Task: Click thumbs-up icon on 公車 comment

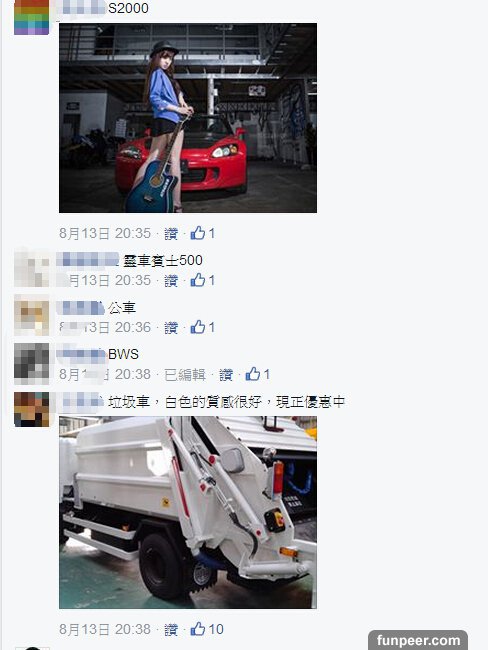Action: click(198, 327)
